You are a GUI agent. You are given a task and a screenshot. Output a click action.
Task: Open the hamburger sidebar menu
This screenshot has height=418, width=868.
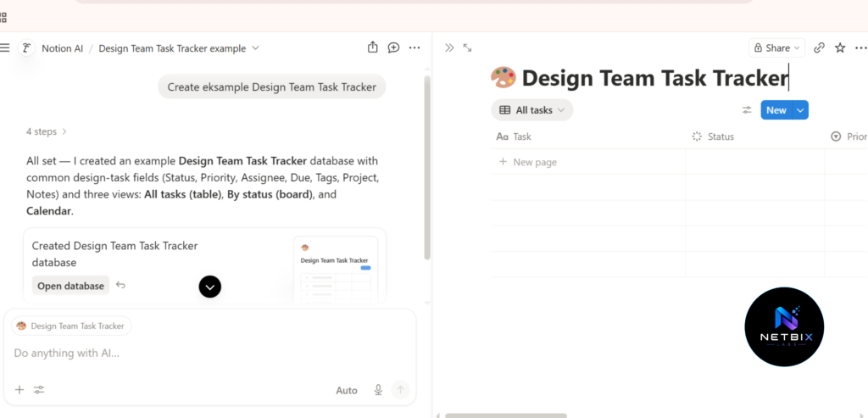point(4,48)
